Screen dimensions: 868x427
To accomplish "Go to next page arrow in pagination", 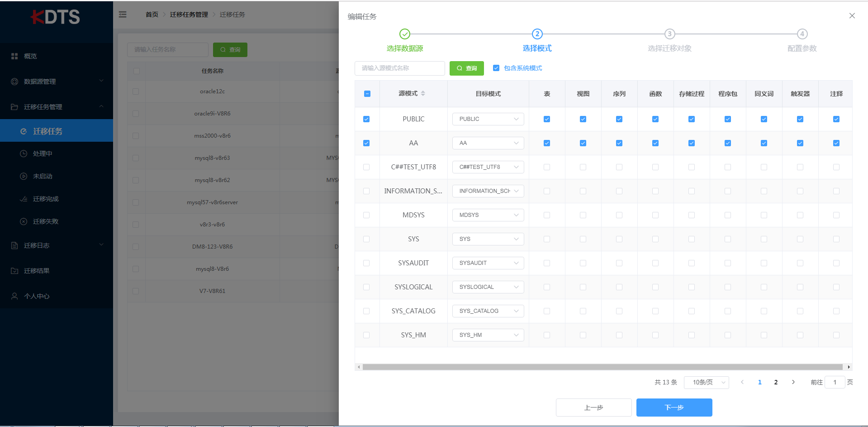I will (x=793, y=382).
